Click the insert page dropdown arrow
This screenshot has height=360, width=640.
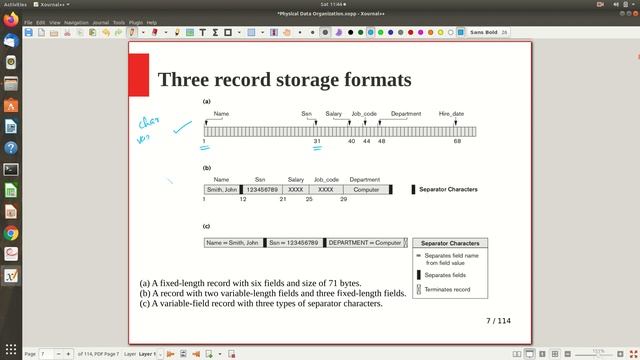coord(220,354)
